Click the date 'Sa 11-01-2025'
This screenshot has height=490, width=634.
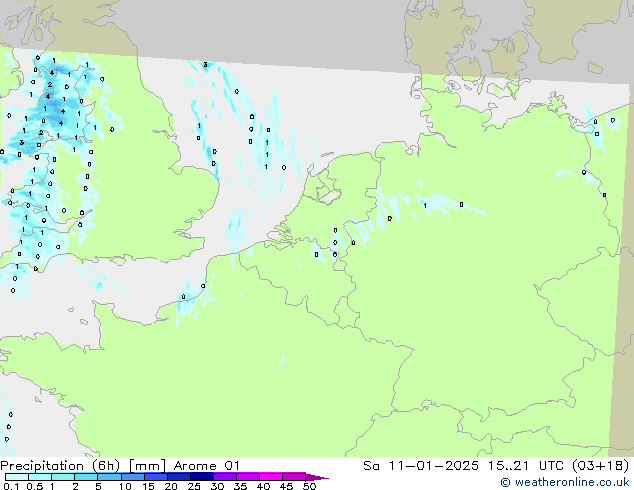(x=421, y=466)
